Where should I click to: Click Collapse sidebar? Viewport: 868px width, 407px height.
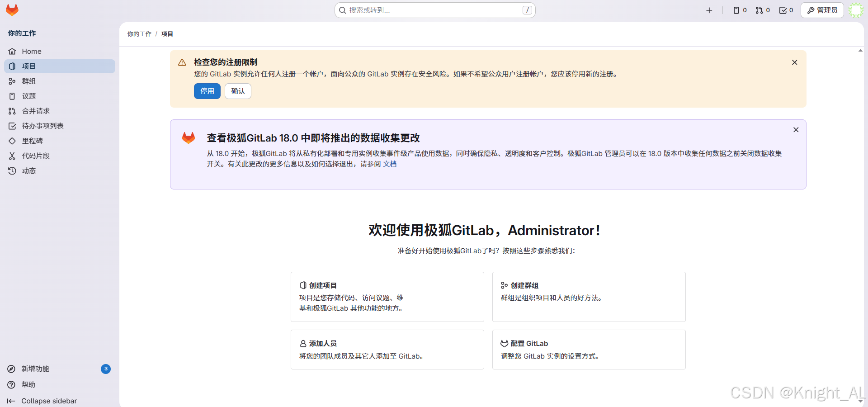point(59,401)
